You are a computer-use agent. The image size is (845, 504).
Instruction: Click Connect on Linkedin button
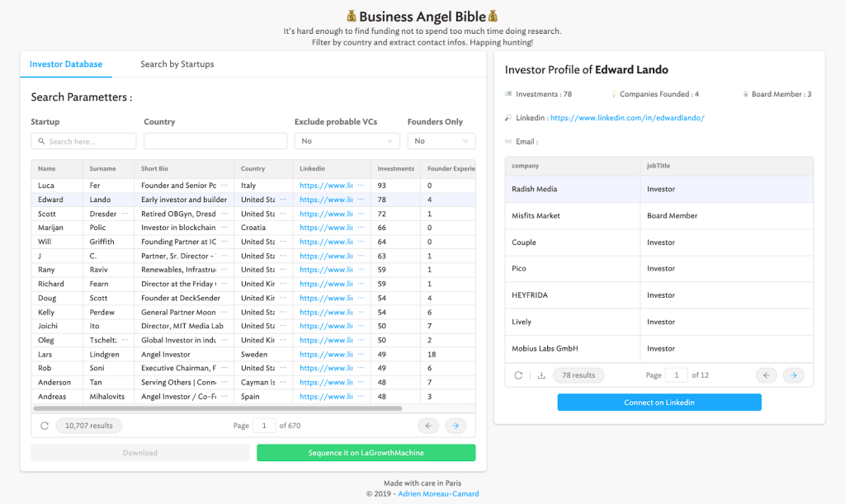659,403
